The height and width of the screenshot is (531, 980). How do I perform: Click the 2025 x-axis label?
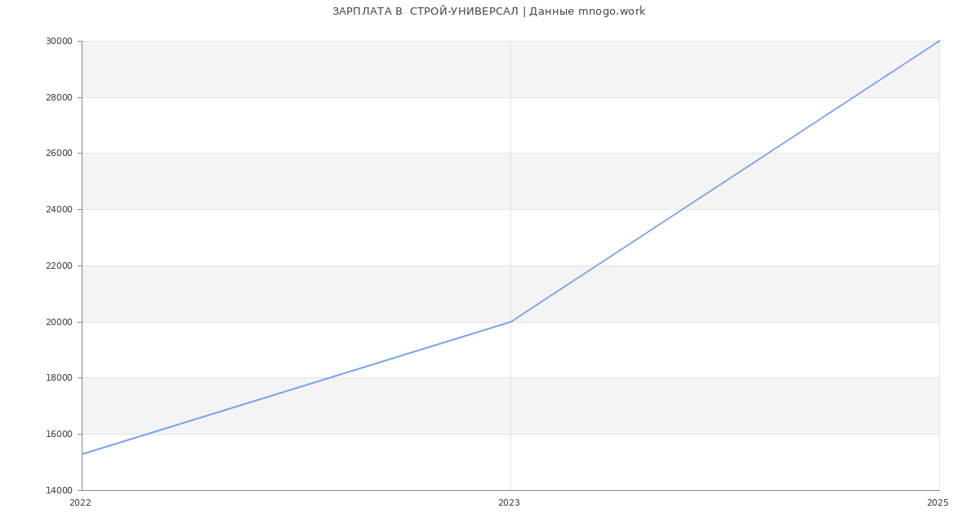point(938,503)
